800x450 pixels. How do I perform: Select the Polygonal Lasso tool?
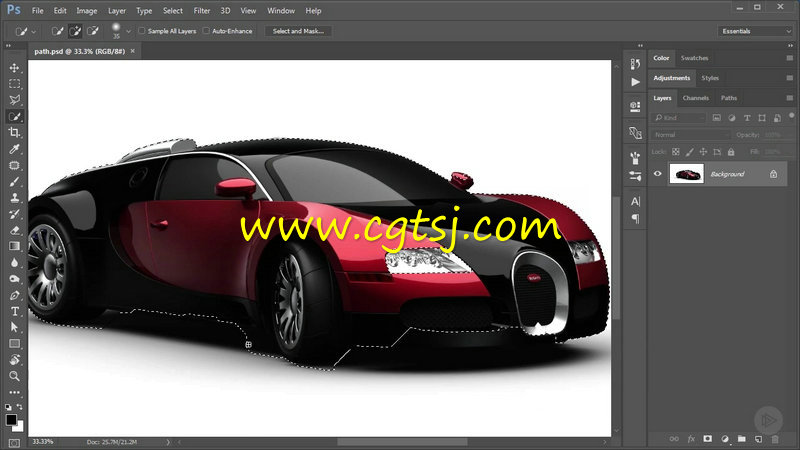point(14,100)
